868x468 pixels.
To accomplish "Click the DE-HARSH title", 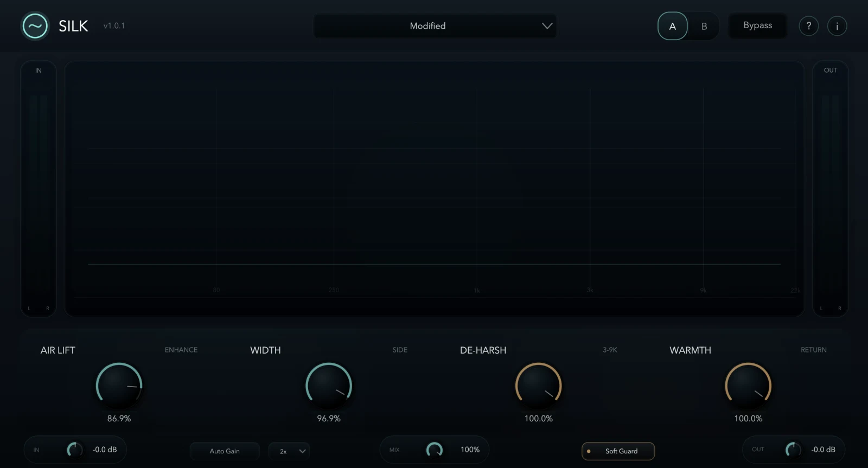I will point(483,350).
